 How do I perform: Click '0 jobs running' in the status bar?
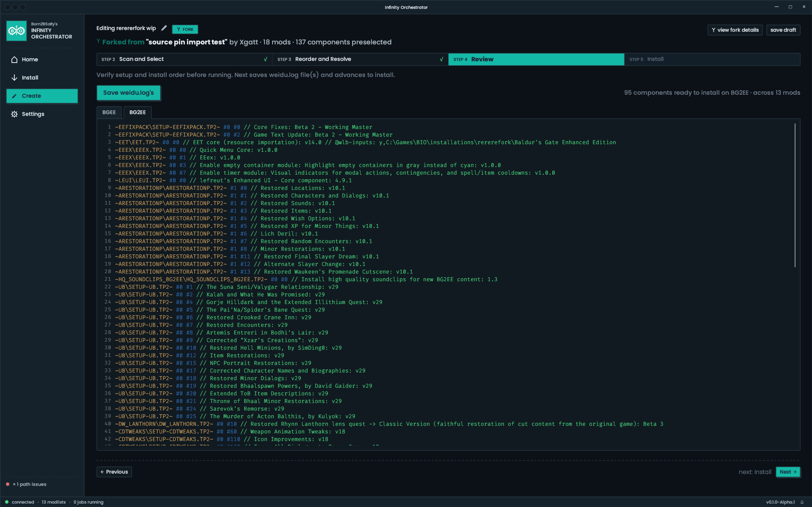tap(88, 502)
